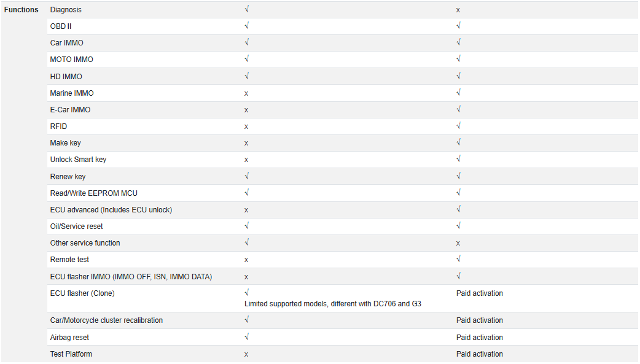Select the Car IMMO row text
Viewport: 640px width, 364px height.
[66, 43]
